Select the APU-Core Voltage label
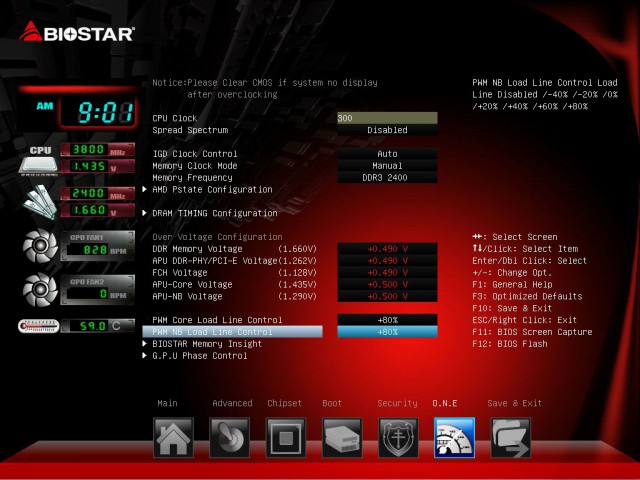This screenshot has width=640, height=480. pos(192,284)
